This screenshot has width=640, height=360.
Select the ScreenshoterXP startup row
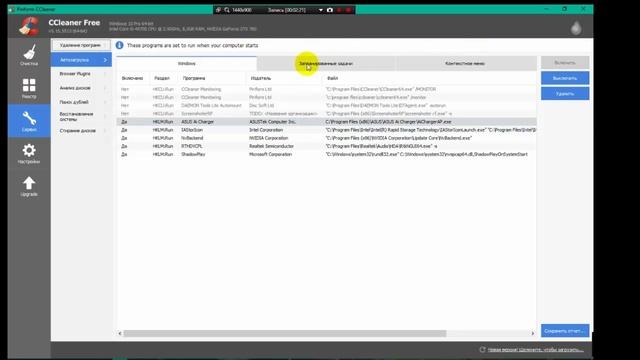tap(327, 113)
